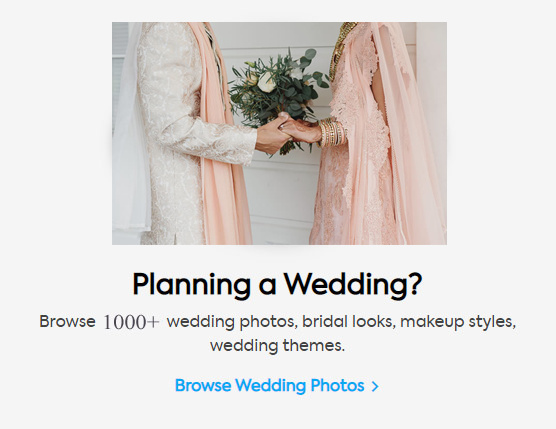Click the chevron arrow beside Browse Wedding Photos

375,386
